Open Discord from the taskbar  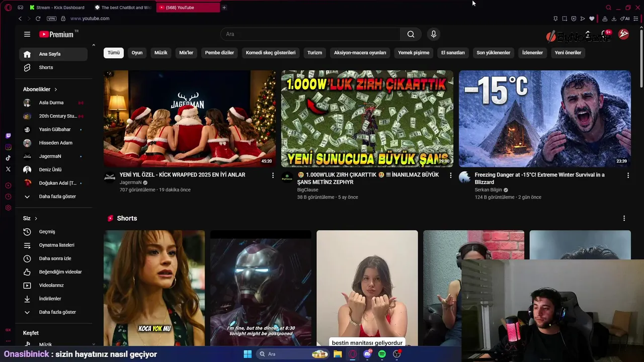pyautogui.click(x=368, y=354)
